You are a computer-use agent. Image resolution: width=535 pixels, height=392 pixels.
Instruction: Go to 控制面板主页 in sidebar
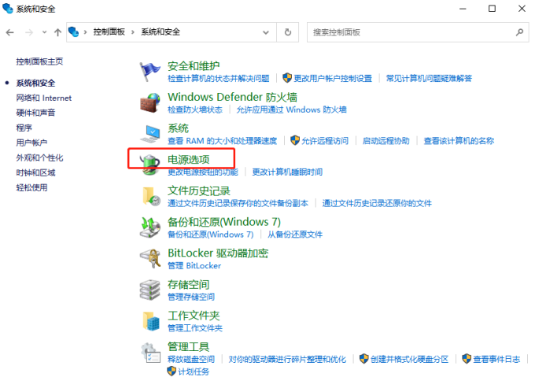(x=39, y=61)
